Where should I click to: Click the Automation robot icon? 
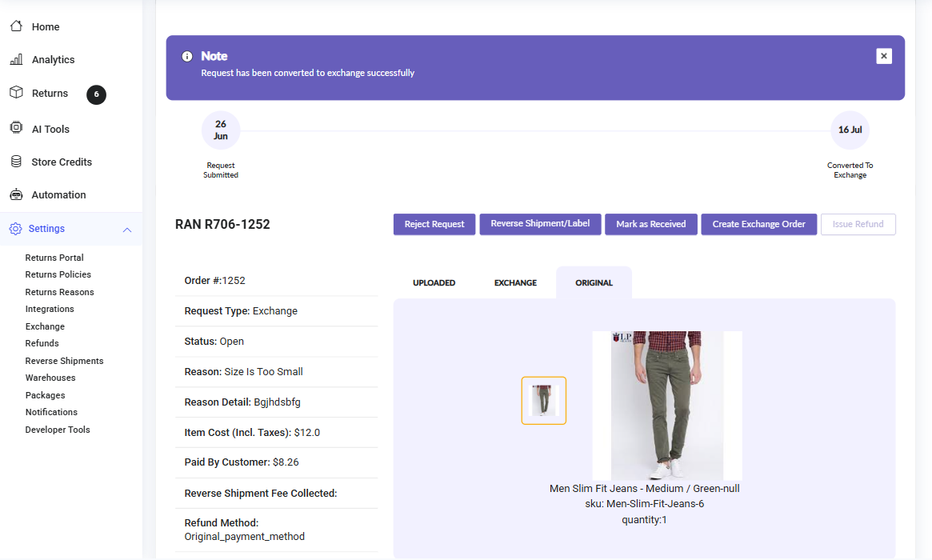coord(16,194)
